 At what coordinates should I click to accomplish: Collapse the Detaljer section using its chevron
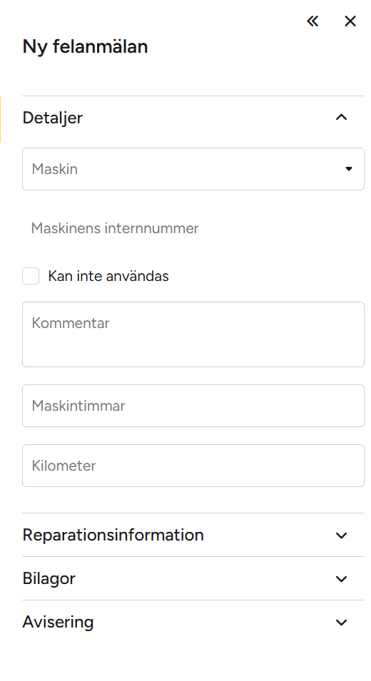click(x=341, y=117)
